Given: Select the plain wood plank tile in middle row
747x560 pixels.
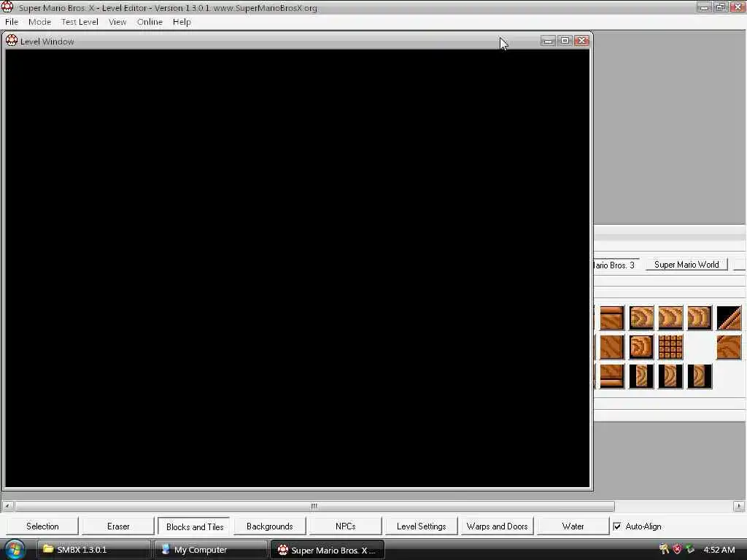Looking at the screenshot, I should [612, 347].
